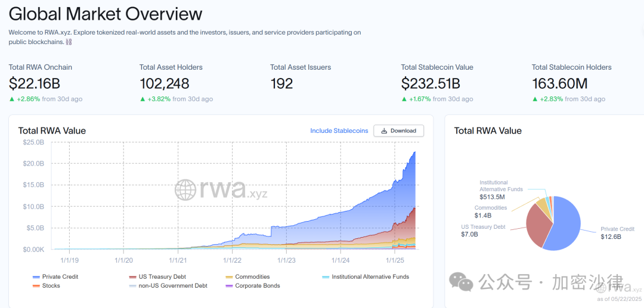644x308 pixels.
Task: Click the RWA.xyz globe watermark logo
Action: pos(185,190)
